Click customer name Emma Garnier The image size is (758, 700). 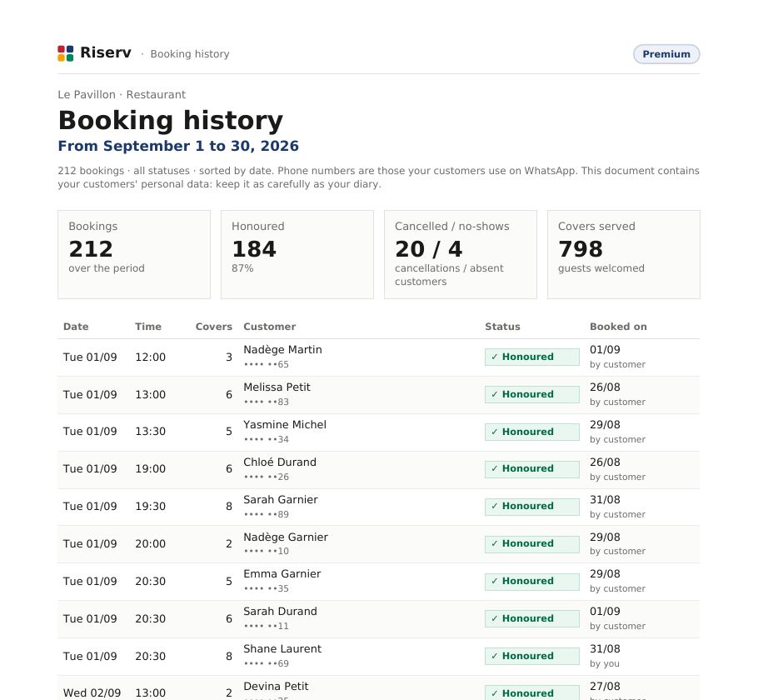click(x=282, y=574)
